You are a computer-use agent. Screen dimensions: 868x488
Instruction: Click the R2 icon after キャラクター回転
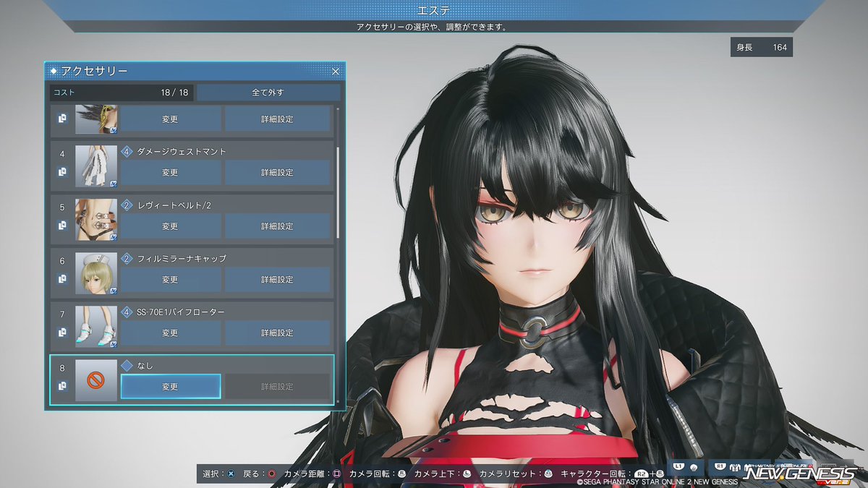[x=640, y=474]
